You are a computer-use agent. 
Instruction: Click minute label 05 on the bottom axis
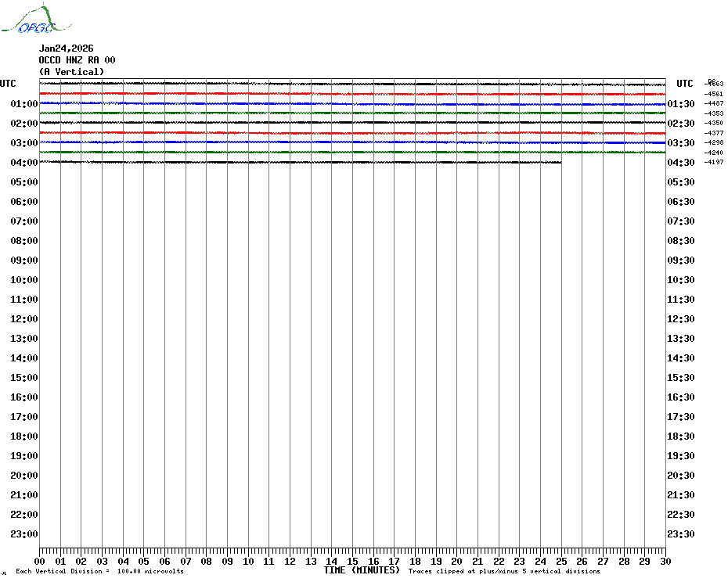[144, 561]
